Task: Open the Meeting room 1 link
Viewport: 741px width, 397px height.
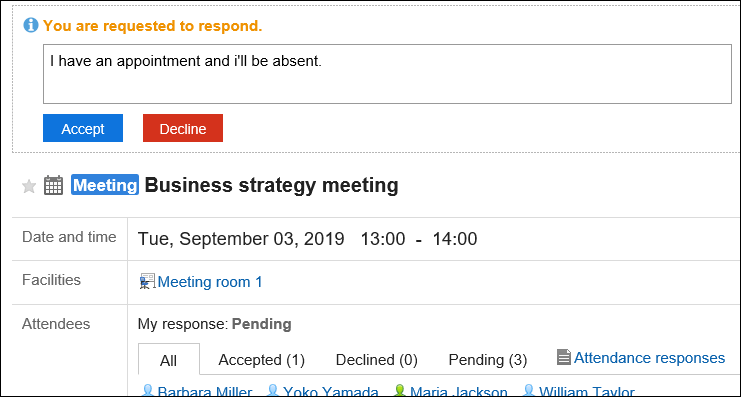Action: [x=210, y=282]
